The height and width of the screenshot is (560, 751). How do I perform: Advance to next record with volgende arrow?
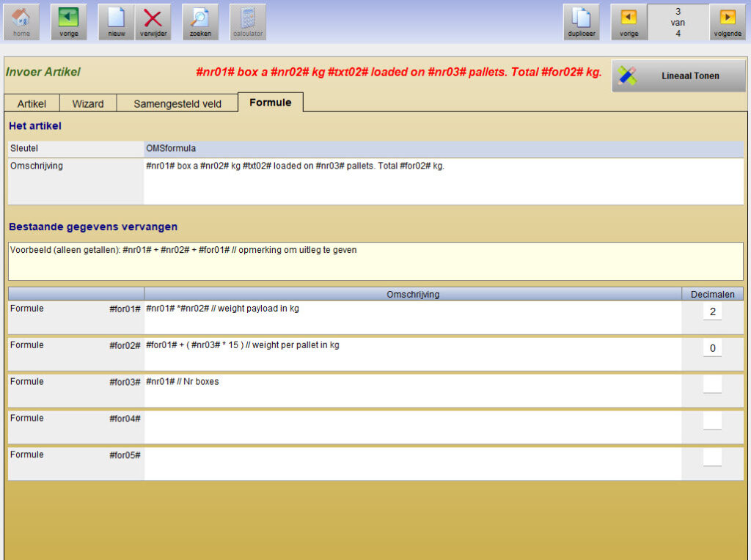click(x=728, y=21)
